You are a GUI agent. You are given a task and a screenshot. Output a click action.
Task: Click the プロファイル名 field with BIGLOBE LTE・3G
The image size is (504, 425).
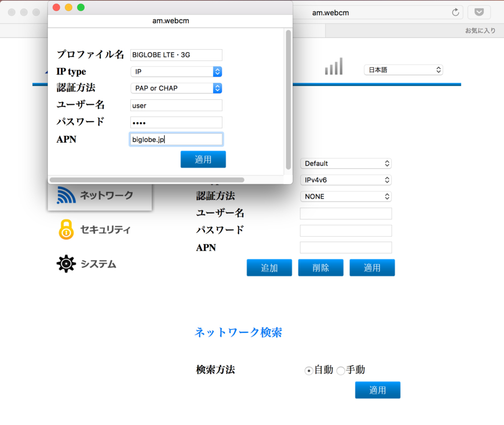coord(176,55)
